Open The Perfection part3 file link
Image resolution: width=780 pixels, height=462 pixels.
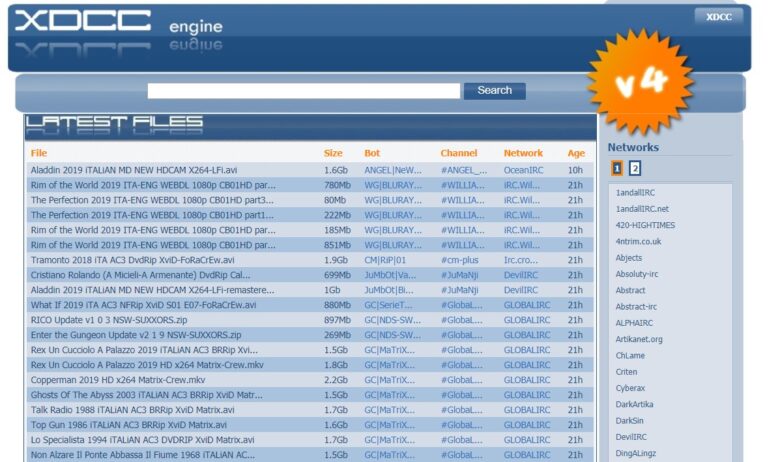point(152,200)
